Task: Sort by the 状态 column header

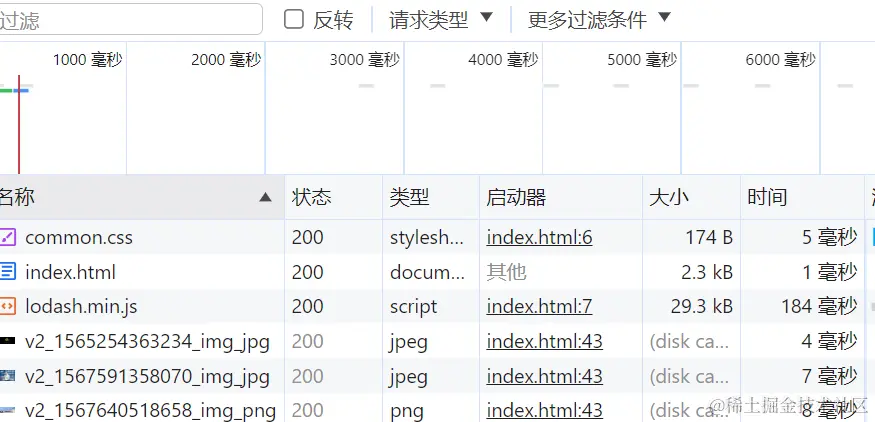Action: [x=334, y=197]
